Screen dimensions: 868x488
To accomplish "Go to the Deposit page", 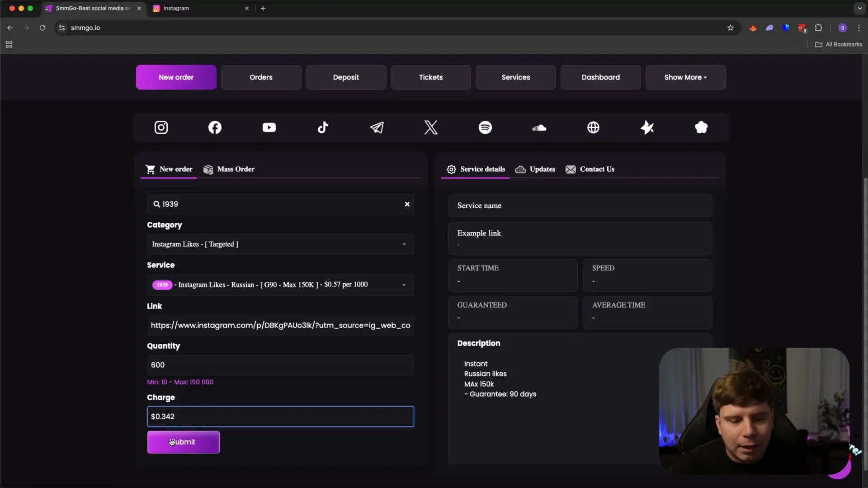I will pyautogui.click(x=346, y=77).
